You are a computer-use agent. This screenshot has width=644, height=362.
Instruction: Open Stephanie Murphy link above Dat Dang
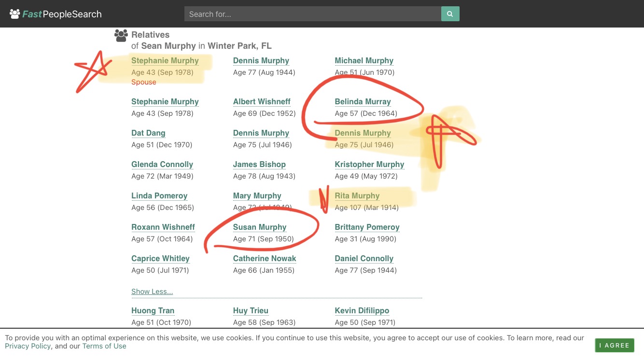pyautogui.click(x=165, y=102)
